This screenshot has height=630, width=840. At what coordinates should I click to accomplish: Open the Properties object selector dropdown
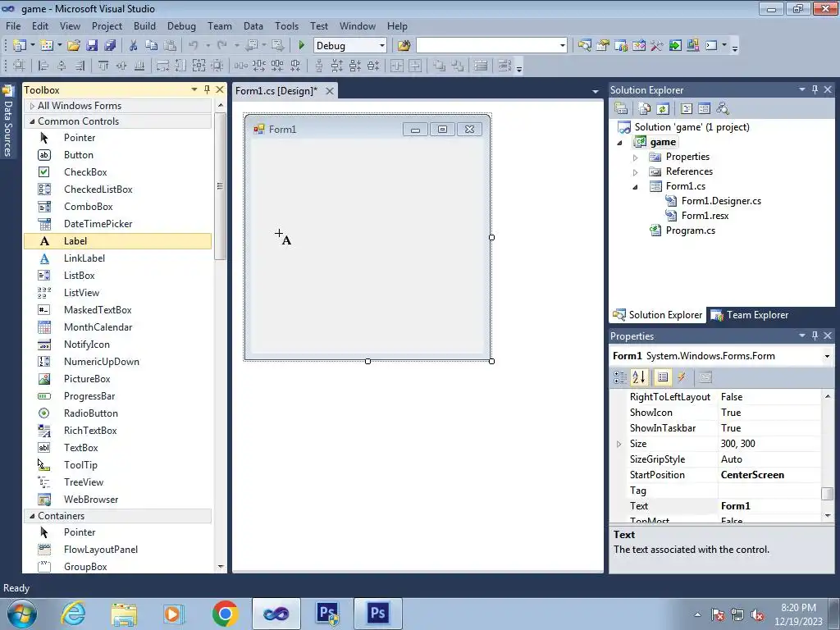click(x=827, y=356)
